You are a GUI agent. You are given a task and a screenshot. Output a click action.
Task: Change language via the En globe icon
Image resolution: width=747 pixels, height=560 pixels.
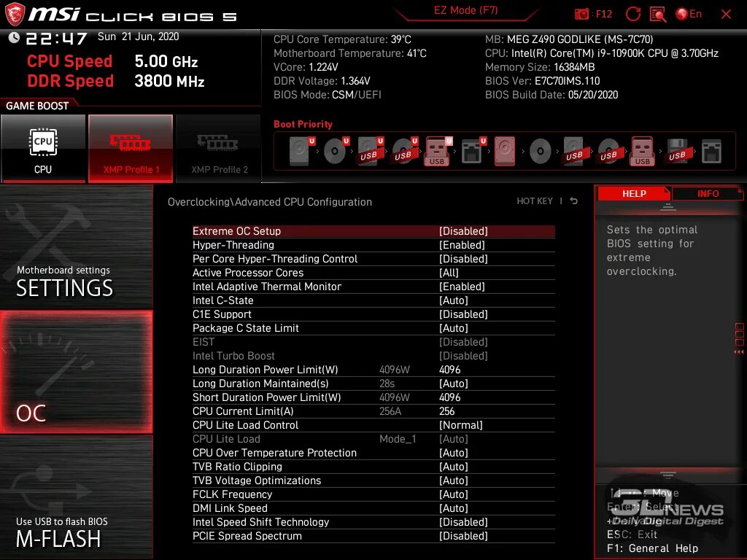[689, 14]
